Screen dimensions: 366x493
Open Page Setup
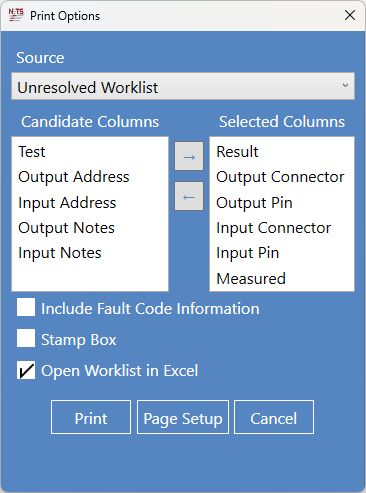(x=183, y=417)
